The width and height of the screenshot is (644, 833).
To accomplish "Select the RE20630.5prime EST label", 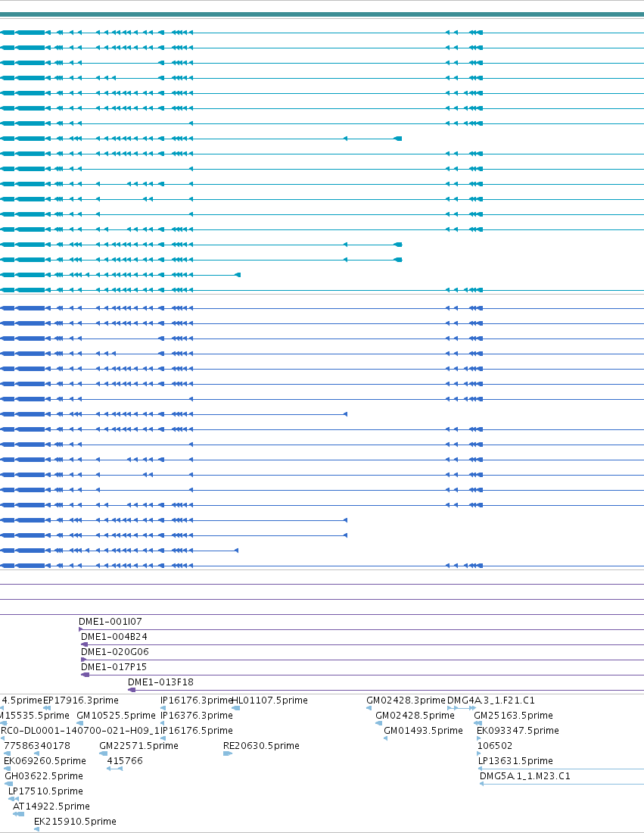I will click(261, 746).
